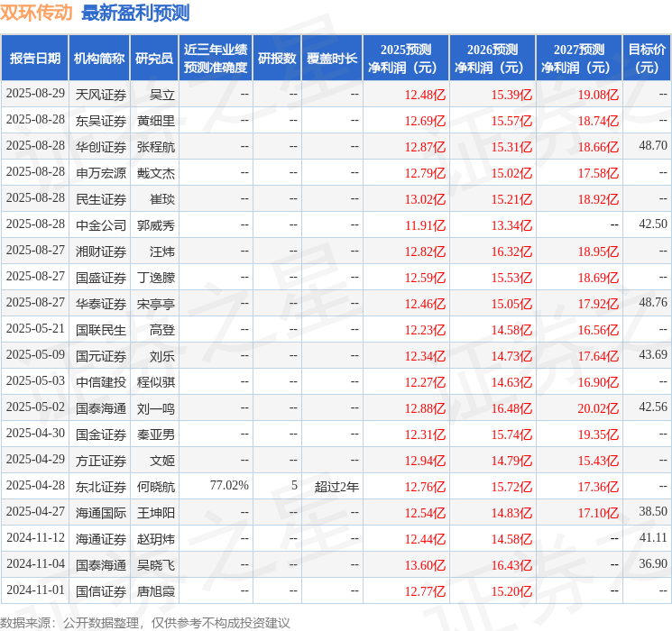Click analyst name 刘一鸣
672x631 pixels.
pyautogui.click(x=155, y=408)
